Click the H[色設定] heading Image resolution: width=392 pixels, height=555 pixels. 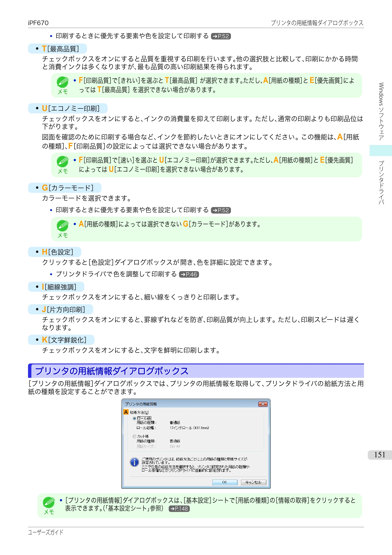pyautogui.click(x=54, y=252)
